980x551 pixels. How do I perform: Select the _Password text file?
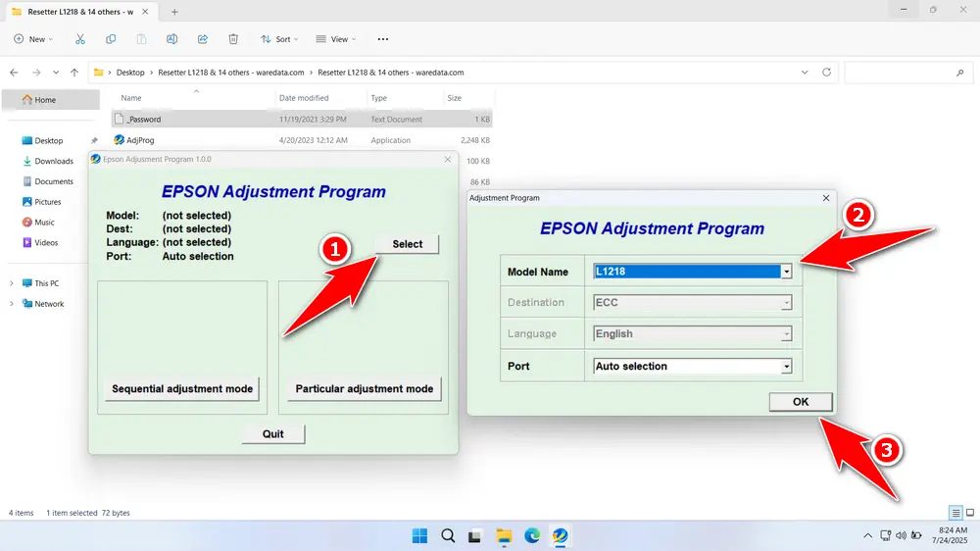point(302,119)
